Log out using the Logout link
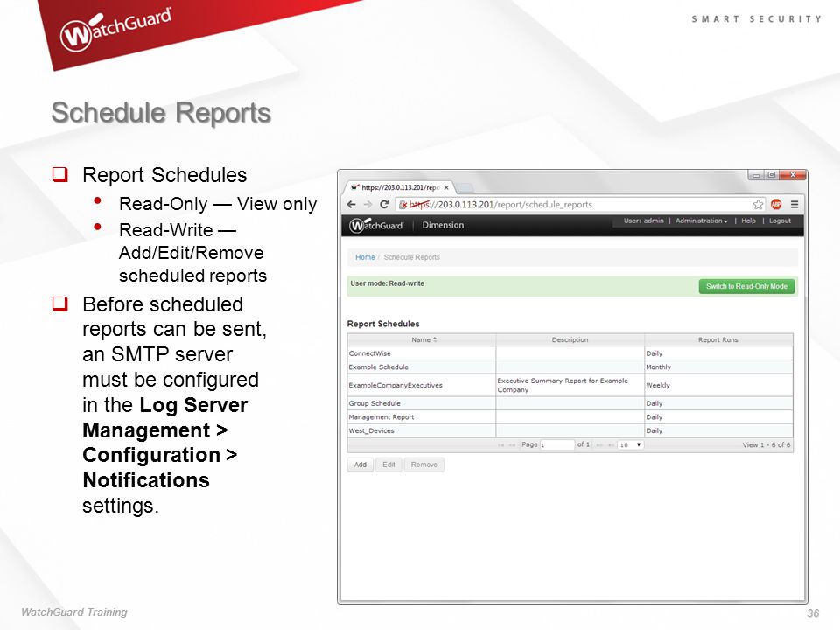The height and width of the screenshot is (630, 840). (x=780, y=220)
